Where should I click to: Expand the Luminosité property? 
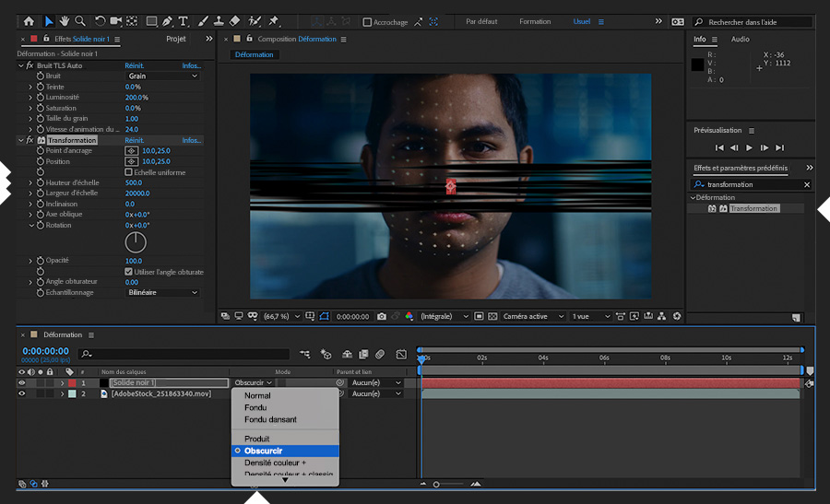tap(30, 97)
